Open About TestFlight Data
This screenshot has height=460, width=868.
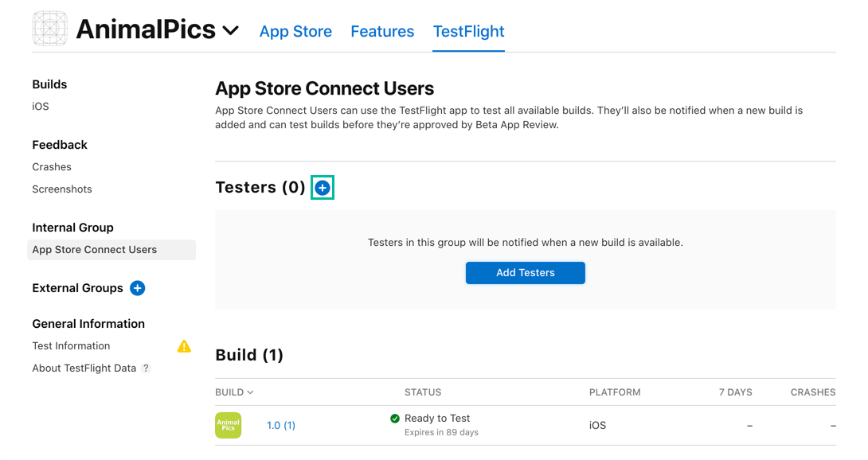(x=84, y=368)
